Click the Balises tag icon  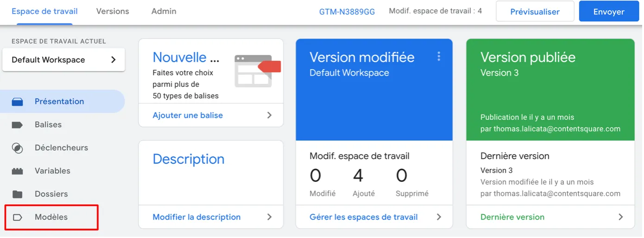pos(17,125)
